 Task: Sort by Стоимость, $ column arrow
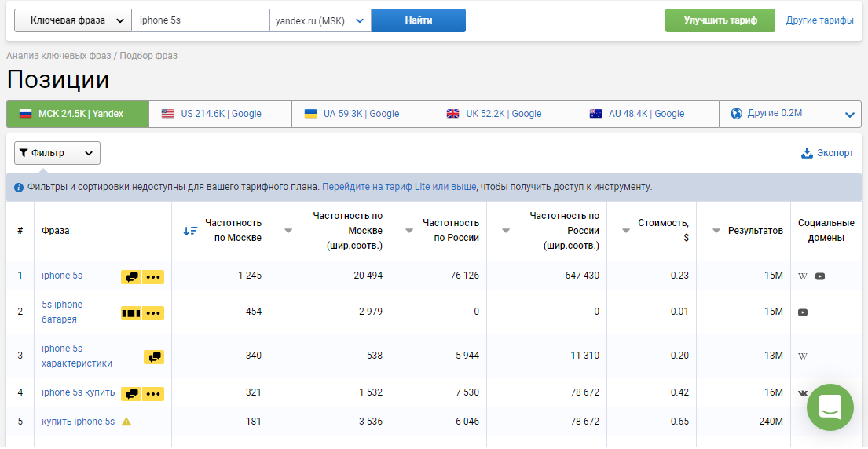(626, 231)
